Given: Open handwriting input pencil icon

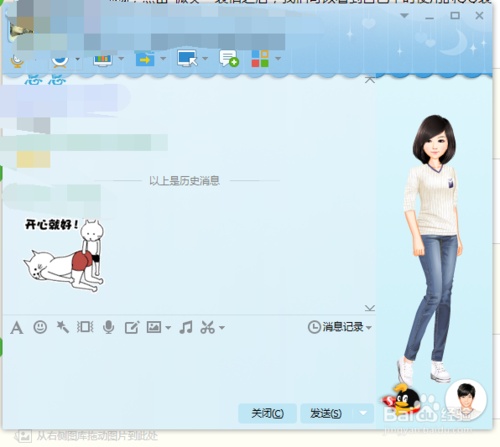Looking at the screenshot, I should [x=132, y=328].
